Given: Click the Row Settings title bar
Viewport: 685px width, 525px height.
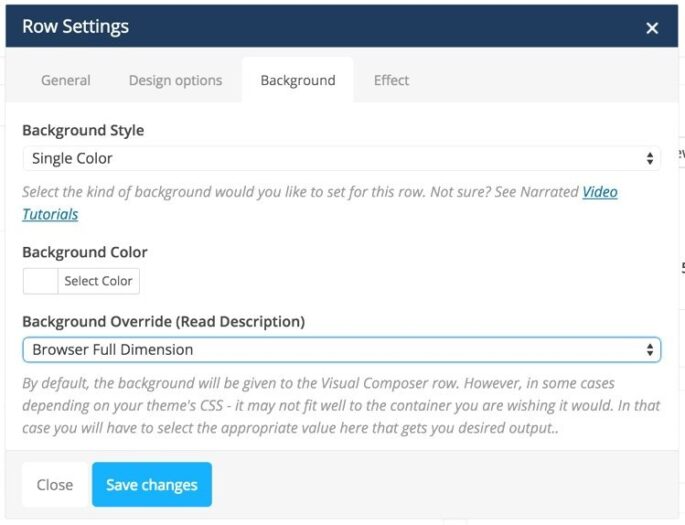Looking at the screenshot, I should click(300, 27).
